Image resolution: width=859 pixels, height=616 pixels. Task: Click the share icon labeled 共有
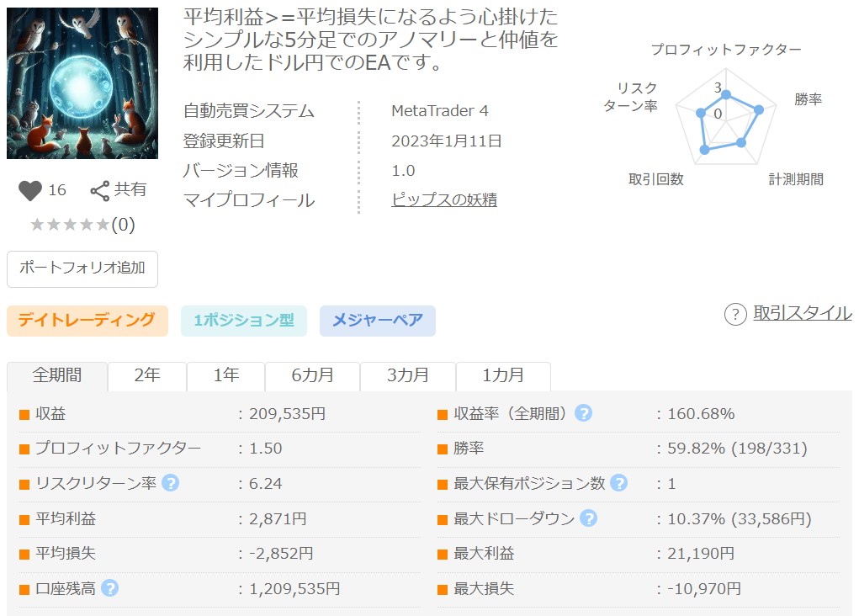click(x=100, y=191)
